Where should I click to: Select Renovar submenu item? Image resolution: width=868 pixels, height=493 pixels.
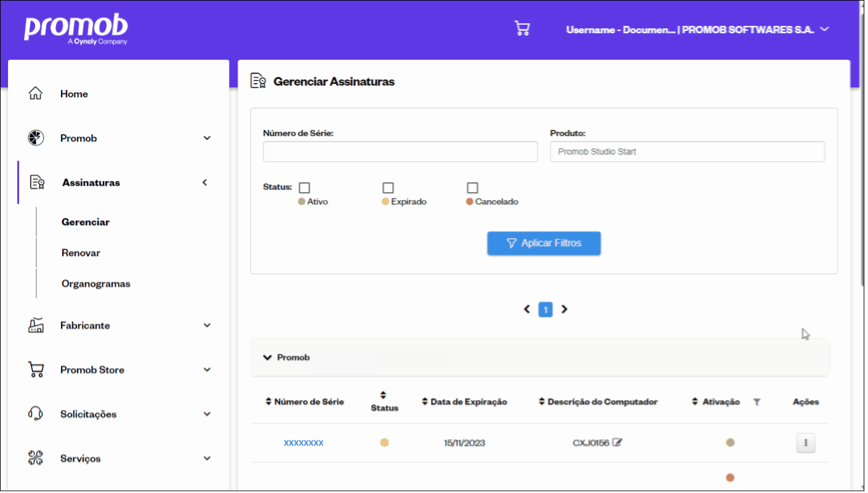pos(81,253)
